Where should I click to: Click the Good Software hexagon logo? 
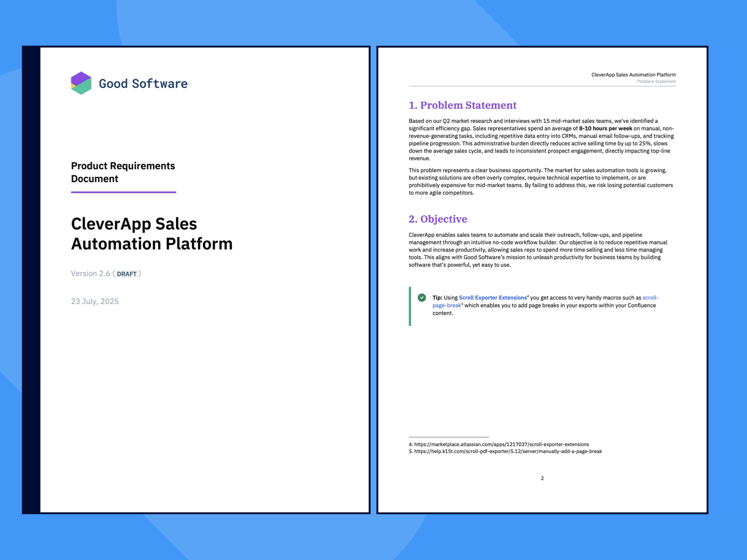tap(81, 83)
